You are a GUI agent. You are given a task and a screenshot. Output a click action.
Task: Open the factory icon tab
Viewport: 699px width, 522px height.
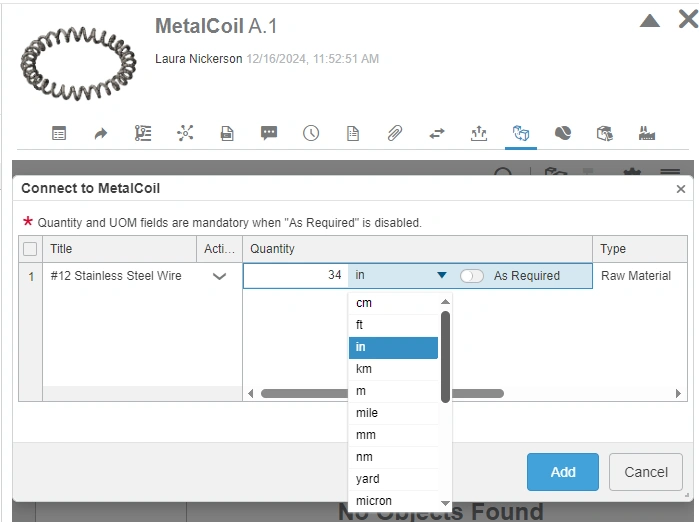[646, 133]
